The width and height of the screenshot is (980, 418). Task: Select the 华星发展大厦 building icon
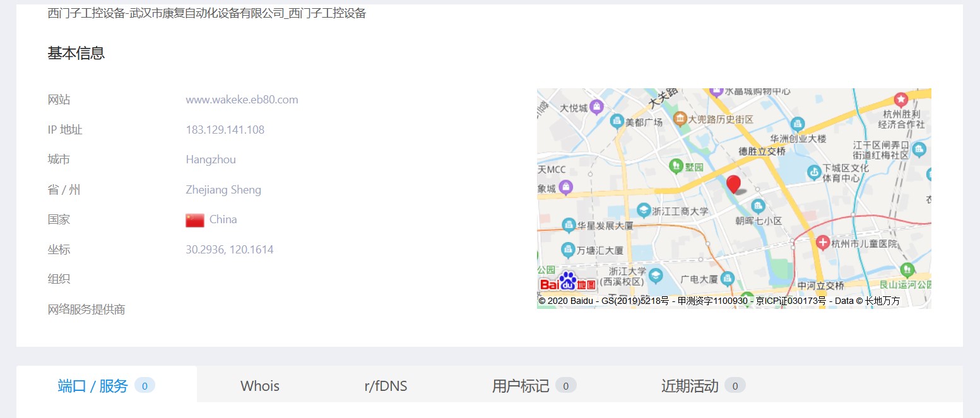(569, 225)
